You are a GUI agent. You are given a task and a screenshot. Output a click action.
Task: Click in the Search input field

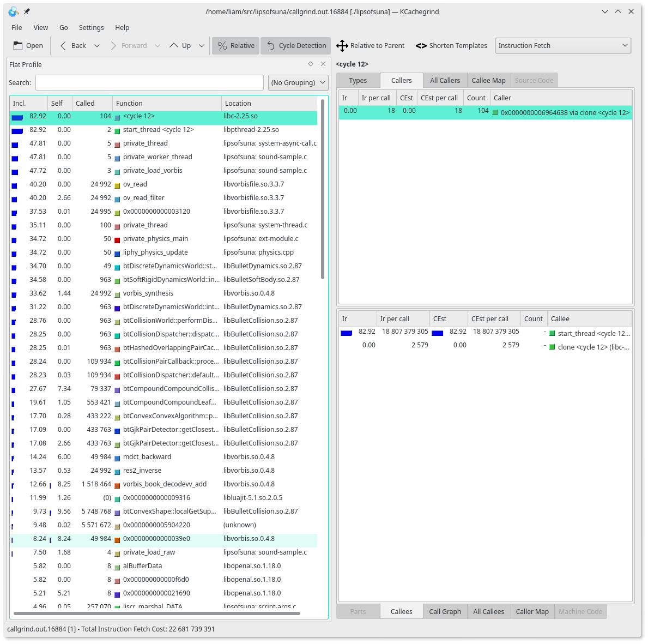149,83
